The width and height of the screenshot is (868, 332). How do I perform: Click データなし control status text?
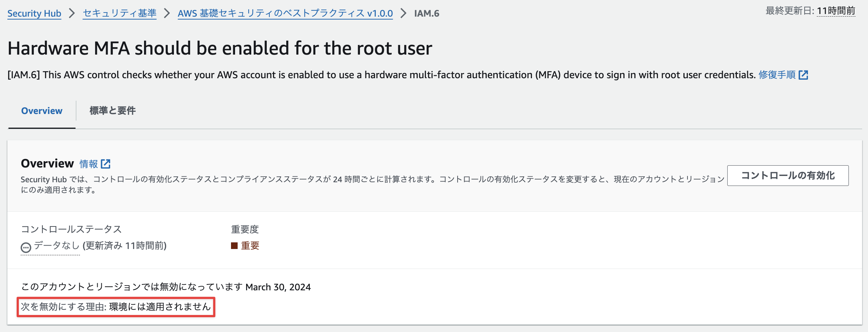tap(57, 246)
